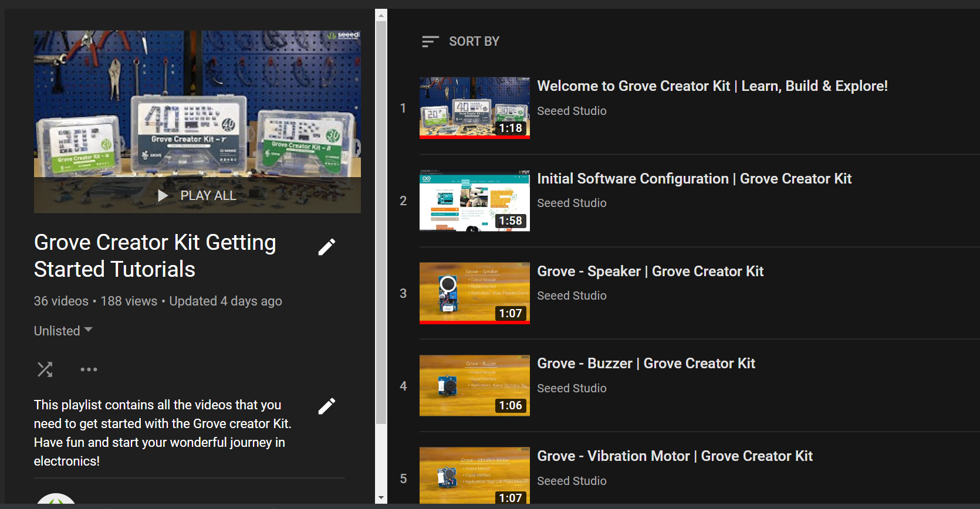Image resolution: width=980 pixels, height=509 pixels.
Task: Play all videos in the playlist
Action: (x=197, y=195)
